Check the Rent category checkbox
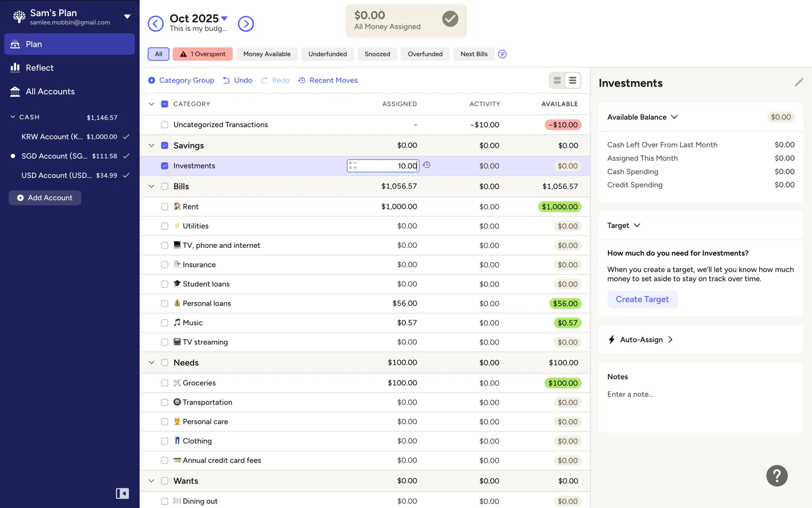The height and width of the screenshot is (508, 812). (165, 207)
